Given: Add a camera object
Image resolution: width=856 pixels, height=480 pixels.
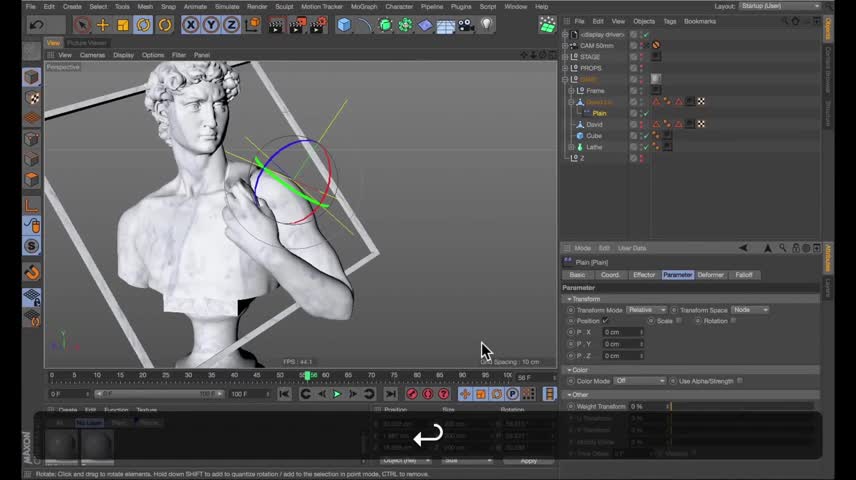Looking at the screenshot, I should pyautogui.click(x=466, y=25).
